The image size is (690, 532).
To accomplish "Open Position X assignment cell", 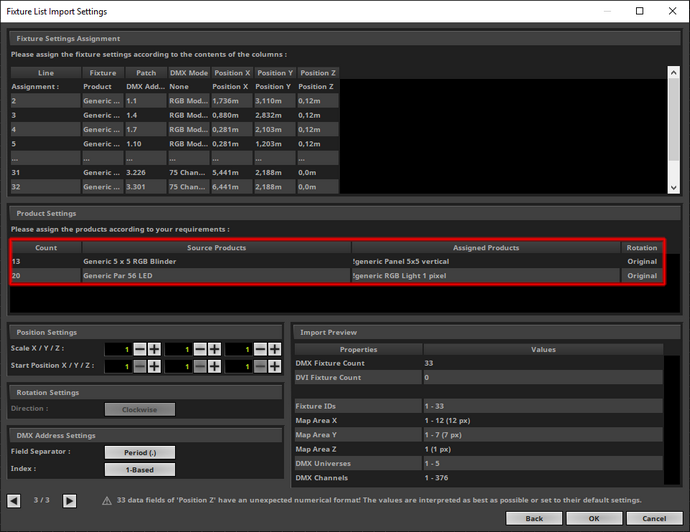I will tap(232, 87).
